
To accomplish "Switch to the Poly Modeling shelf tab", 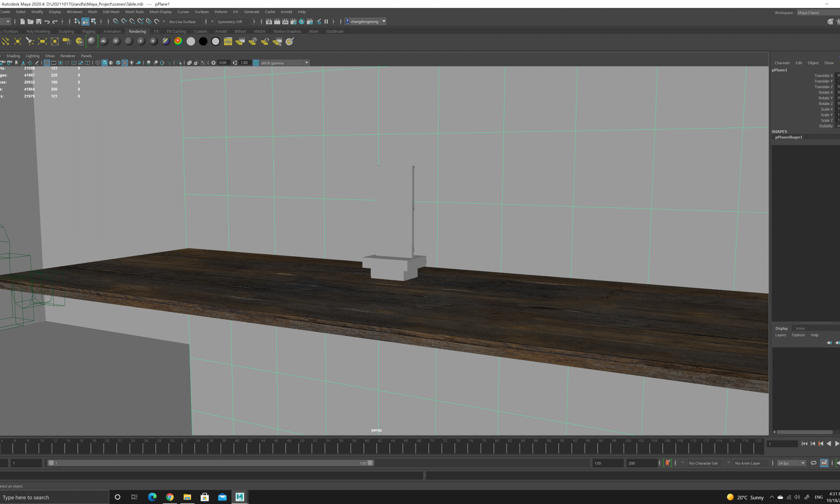I will click(x=38, y=31).
